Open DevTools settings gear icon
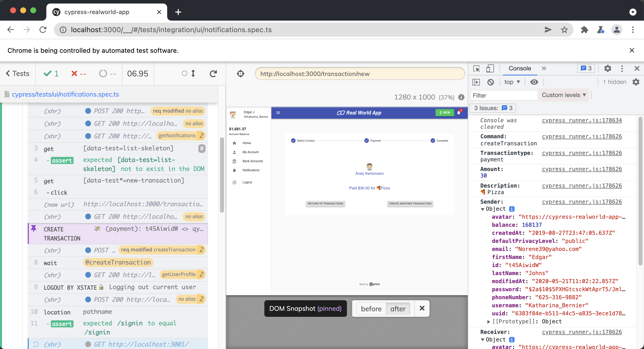Screen dimensions: 644x349 [607, 68]
